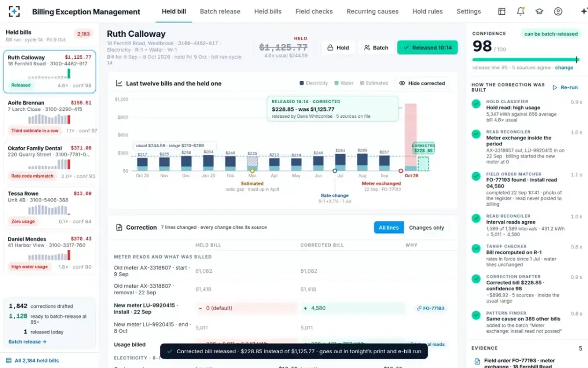Viewport: 588px width, 368px height.
Task: Toggle Electricity legend series
Action: tap(314, 83)
